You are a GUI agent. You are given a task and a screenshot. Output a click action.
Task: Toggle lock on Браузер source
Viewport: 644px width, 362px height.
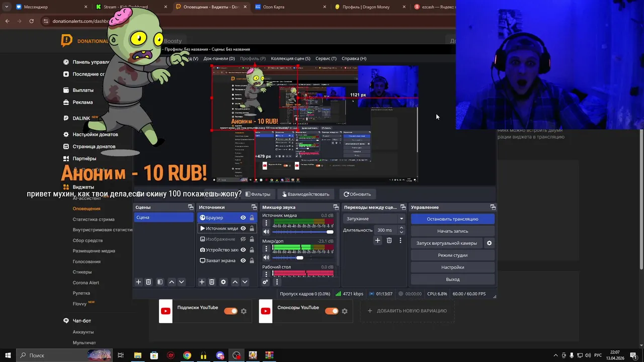(x=252, y=218)
